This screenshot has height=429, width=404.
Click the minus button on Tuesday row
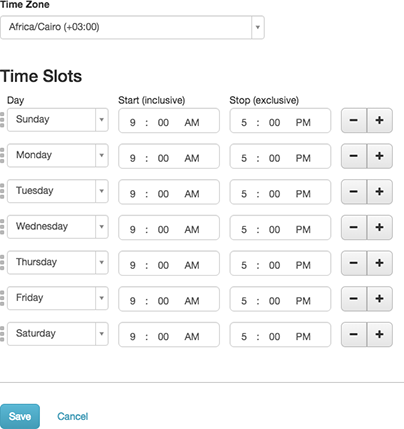354,192
